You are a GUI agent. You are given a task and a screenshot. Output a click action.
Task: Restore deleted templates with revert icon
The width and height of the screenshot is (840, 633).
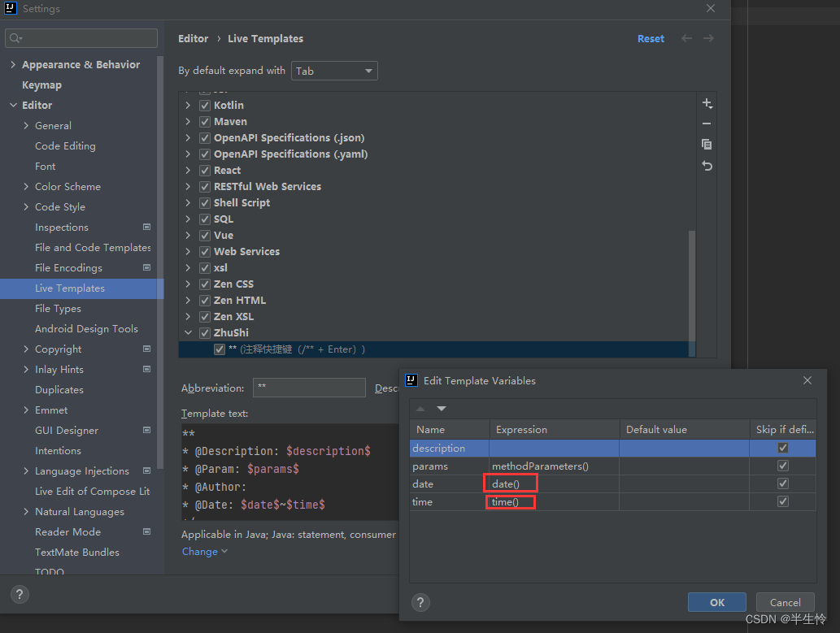click(707, 166)
